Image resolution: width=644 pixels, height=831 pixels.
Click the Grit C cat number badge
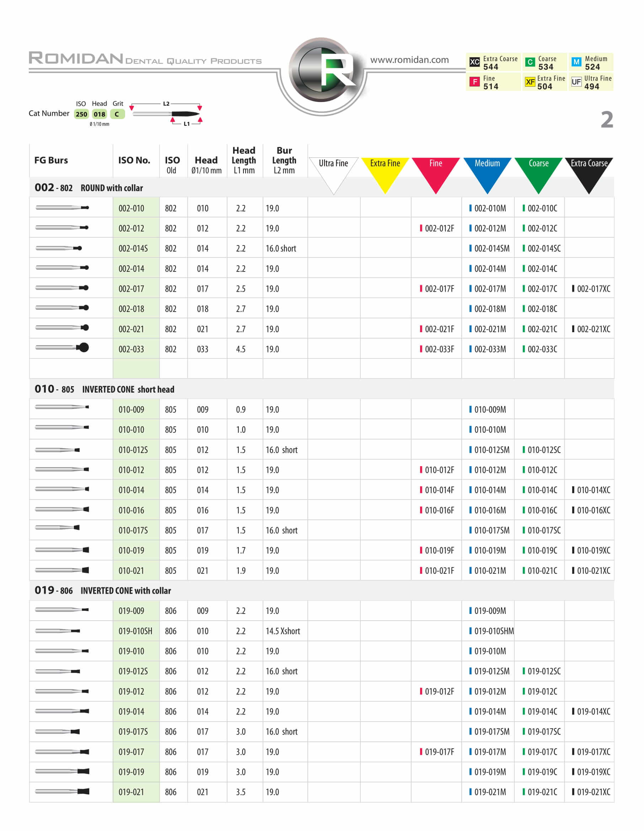117,114
